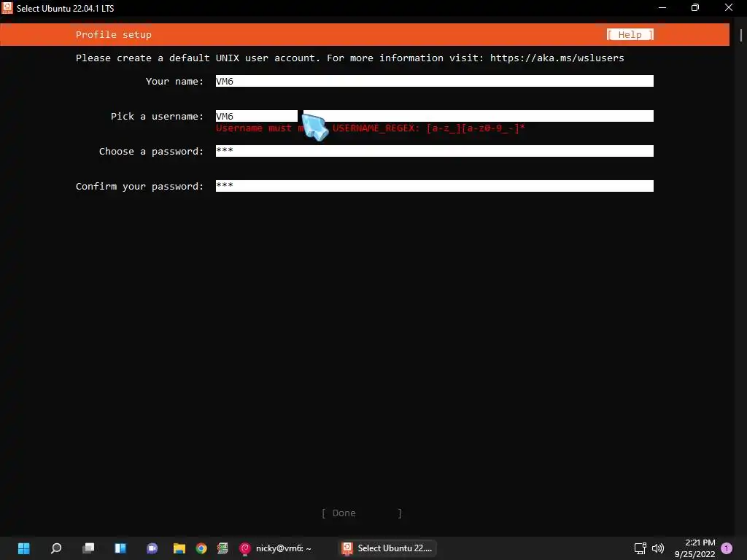Focus the Choose a password field
The width and height of the screenshot is (747, 560).
[x=434, y=151]
